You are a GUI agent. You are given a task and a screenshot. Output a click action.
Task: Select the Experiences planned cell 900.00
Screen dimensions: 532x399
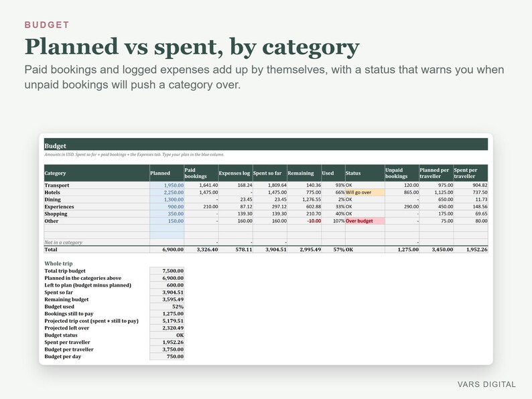click(x=167, y=207)
